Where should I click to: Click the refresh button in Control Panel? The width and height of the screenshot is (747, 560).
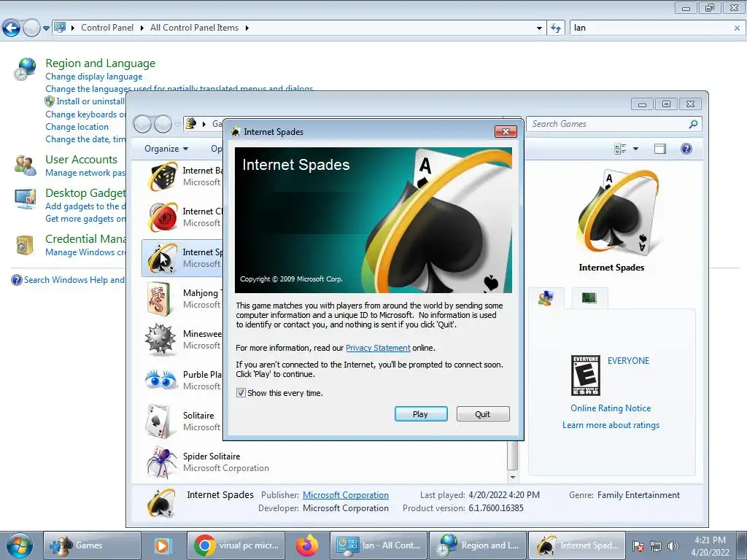click(x=555, y=28)
